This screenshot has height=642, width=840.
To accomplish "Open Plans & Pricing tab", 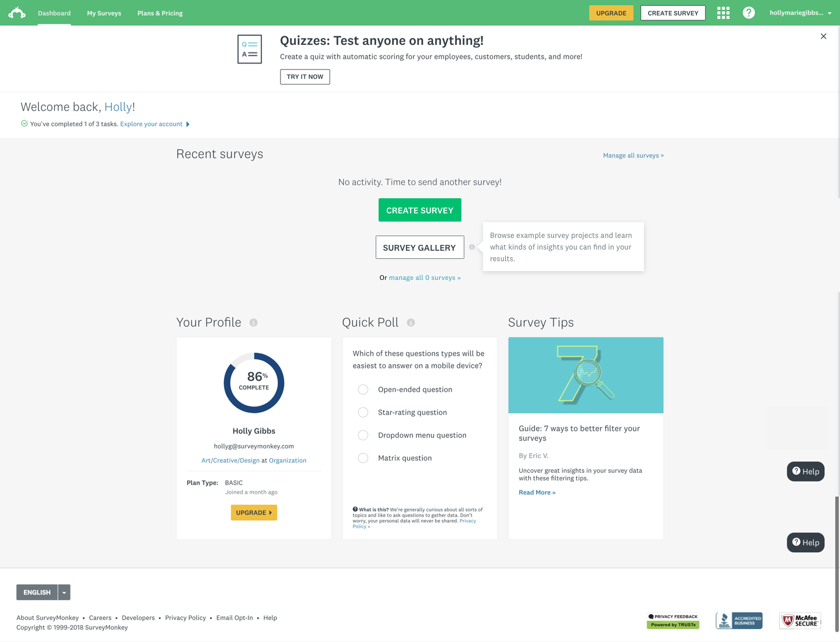I will tap(160, 13).
